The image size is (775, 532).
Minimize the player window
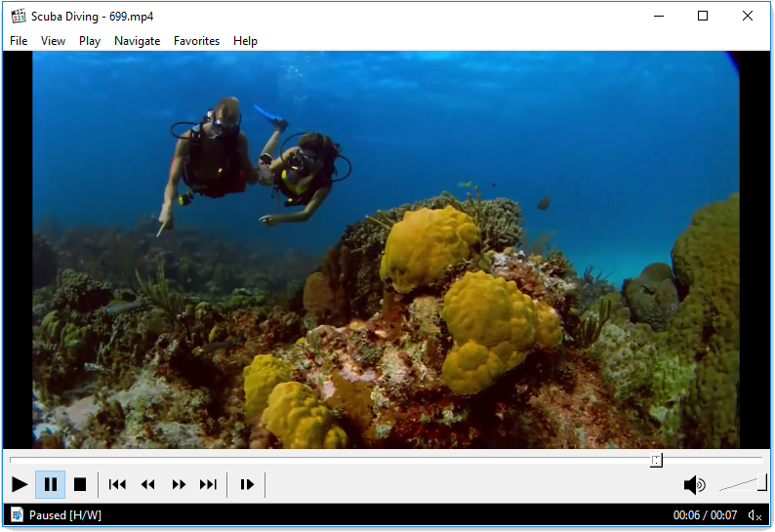pos(658,16)
